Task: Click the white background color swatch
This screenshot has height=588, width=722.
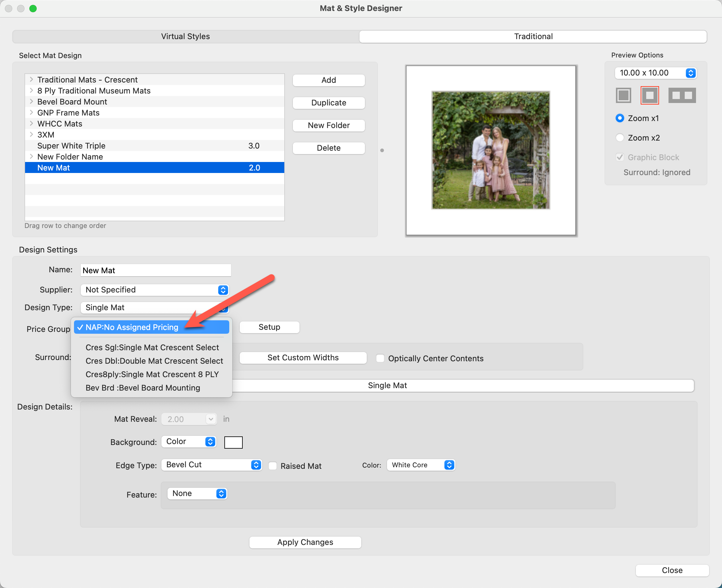Action: pyautogui.click(x=234, y=442)
